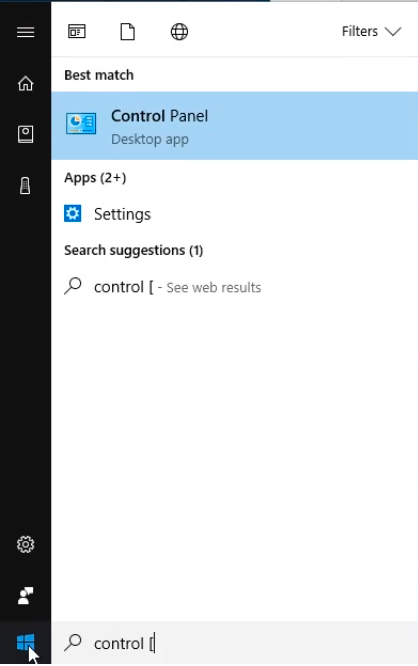
Task: Click the Control Panel app icon
Action: coord(81,124)
